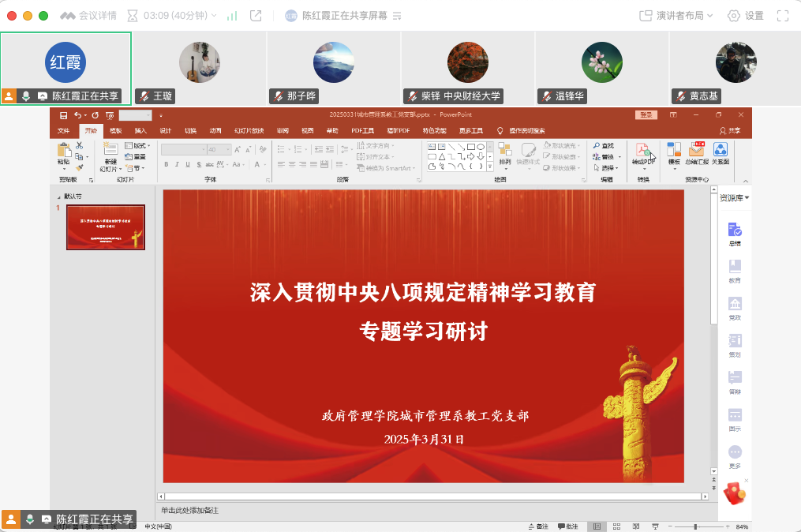Toggle the 备注 notes pane in status bar
801x532 pixels.
pos(537,526)
